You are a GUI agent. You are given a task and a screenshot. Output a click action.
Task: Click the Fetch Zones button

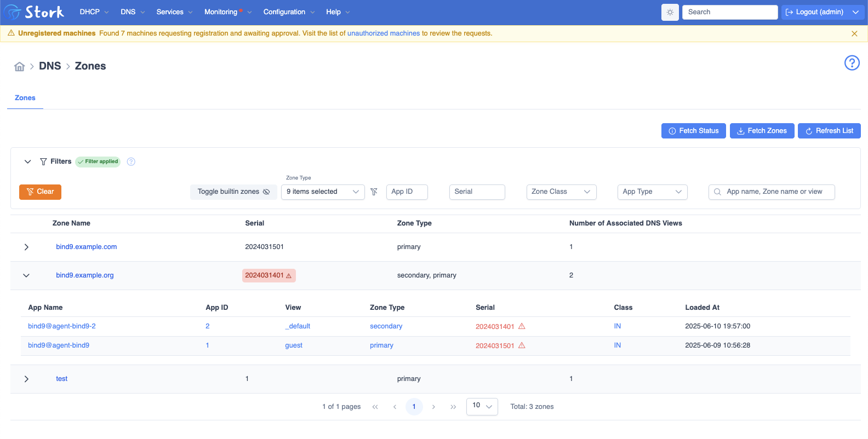tap(762, 131)
